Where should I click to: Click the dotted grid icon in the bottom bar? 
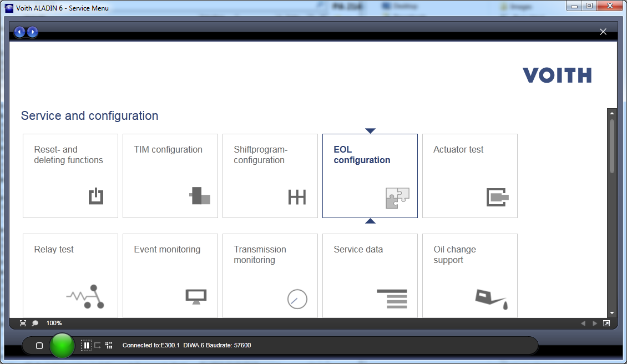pos(109,345)
